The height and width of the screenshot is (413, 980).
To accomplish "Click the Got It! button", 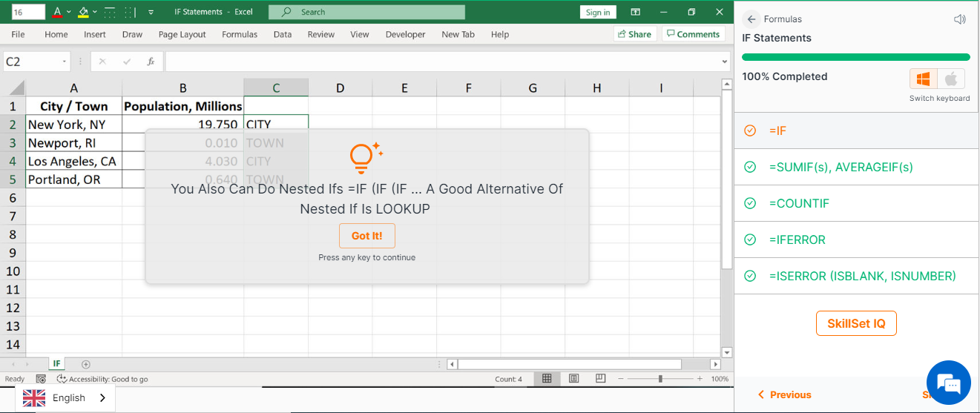I will coord(367,236).
